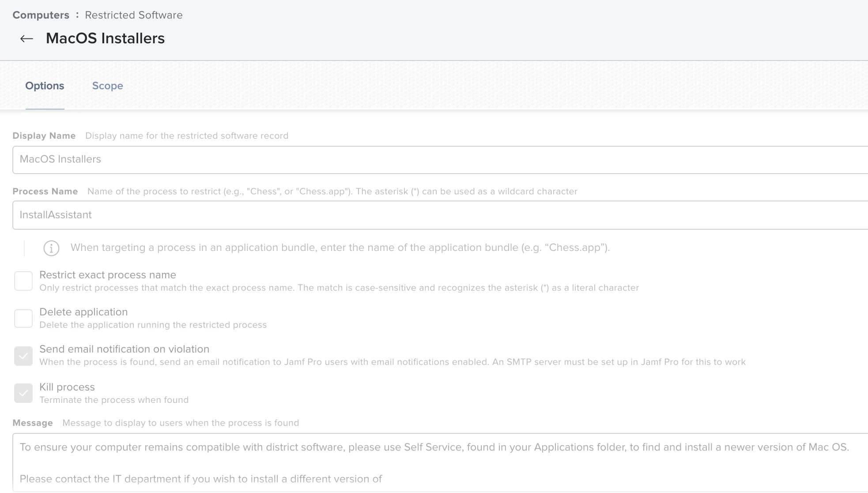Click 'Only restrict processes that match' description
Screen dimensions: 868x493
tap(339, 288)
